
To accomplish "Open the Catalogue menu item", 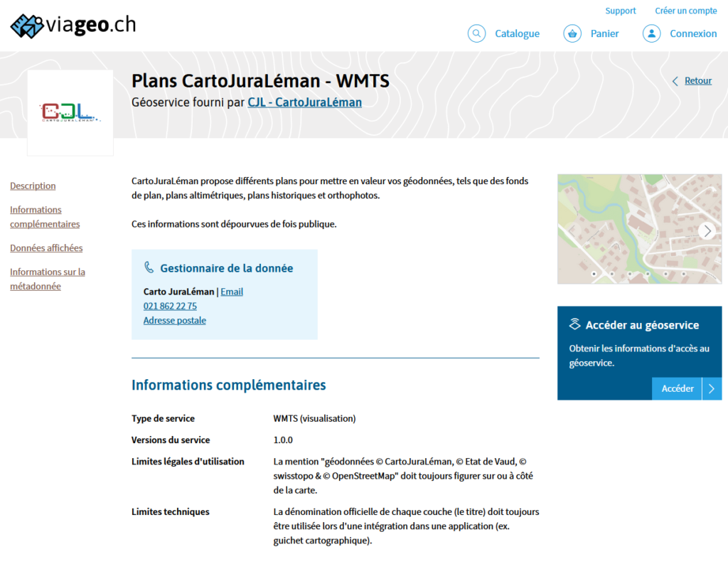I will [x=518, y=33].
